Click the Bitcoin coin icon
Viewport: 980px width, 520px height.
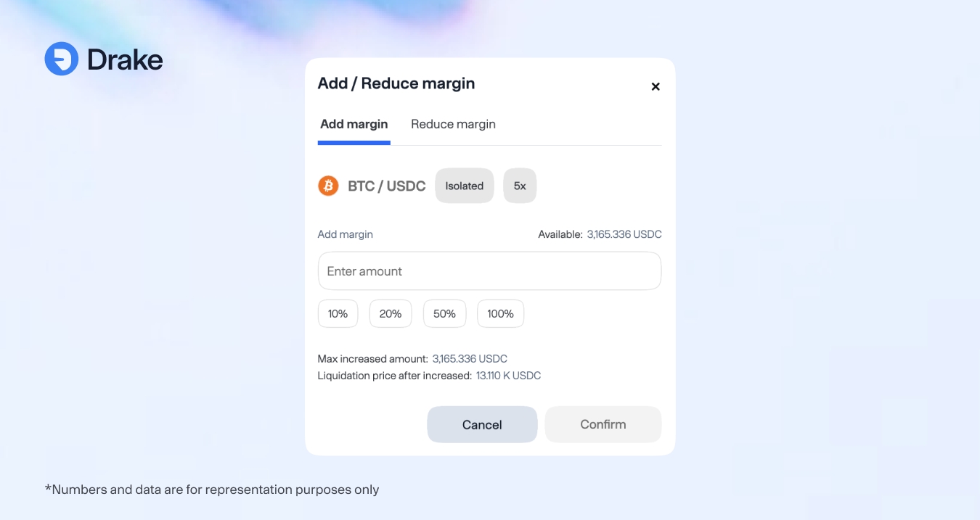(x=328, y=186)
